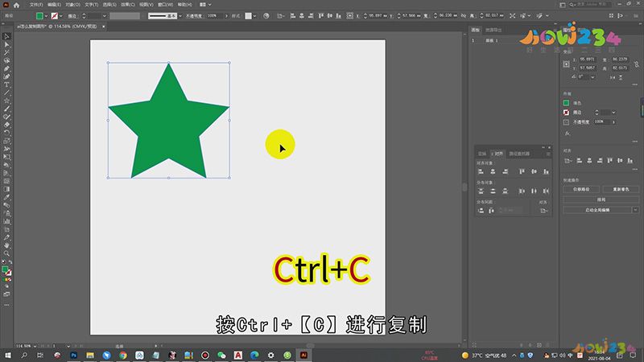This screenshot has width=644, height=362.
Task: Click the 排列 button
Action: (x=601, y=200)
